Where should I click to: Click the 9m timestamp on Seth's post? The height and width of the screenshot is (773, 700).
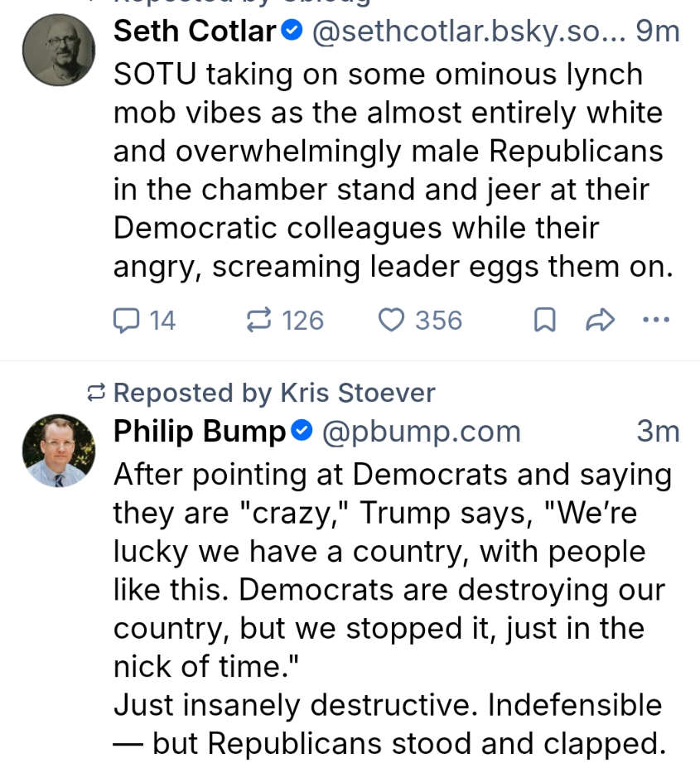tap(658, 31)
